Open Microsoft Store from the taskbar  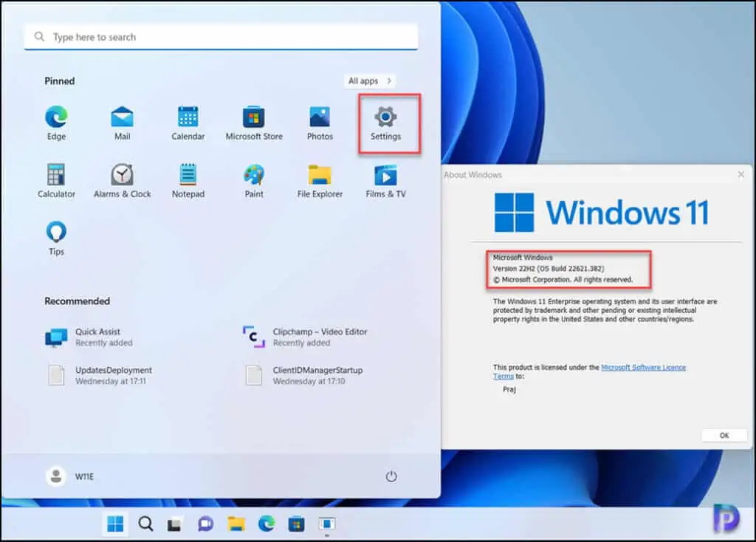pyautogui.click(x=297, y=524)
